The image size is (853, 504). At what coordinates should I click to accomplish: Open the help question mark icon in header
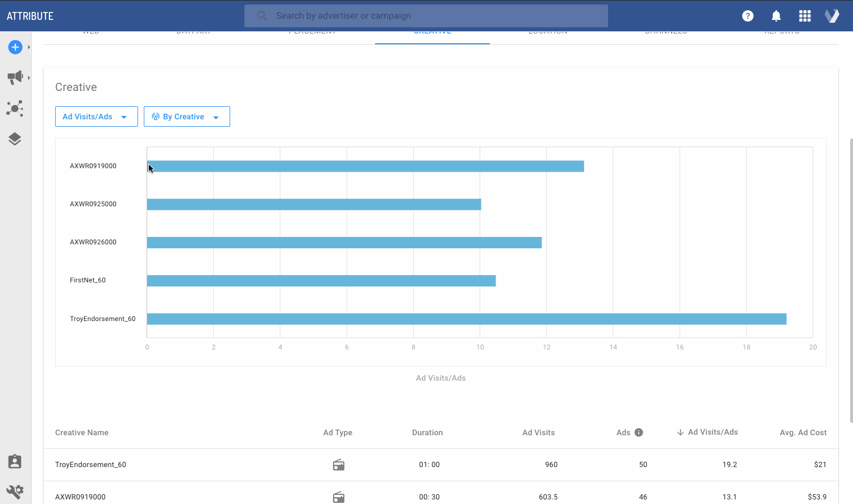click(x=747, y=16)
